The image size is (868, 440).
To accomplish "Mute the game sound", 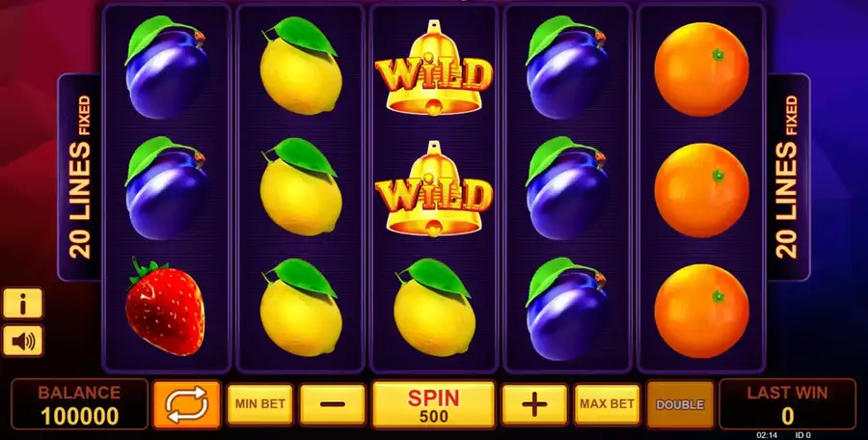I will click(23, 341).
